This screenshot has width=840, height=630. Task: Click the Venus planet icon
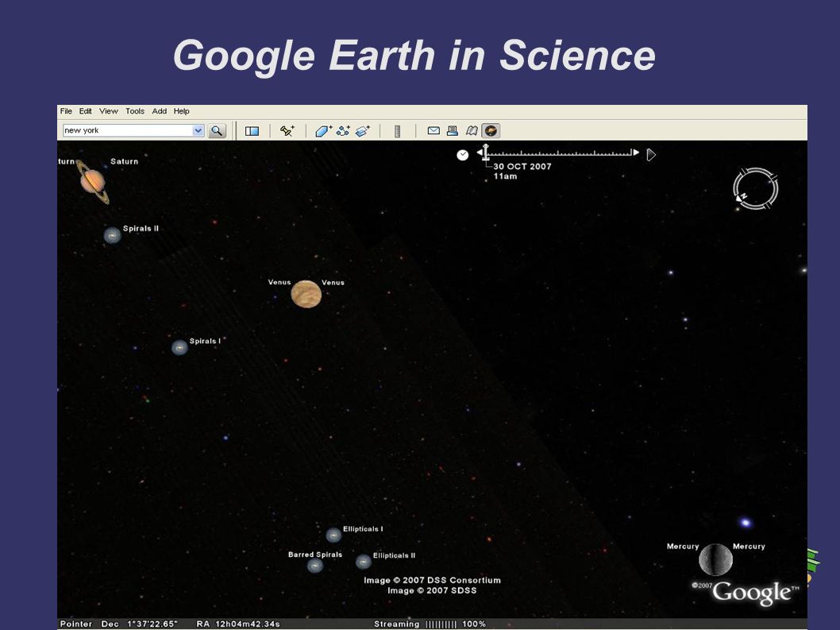(306, 294)
